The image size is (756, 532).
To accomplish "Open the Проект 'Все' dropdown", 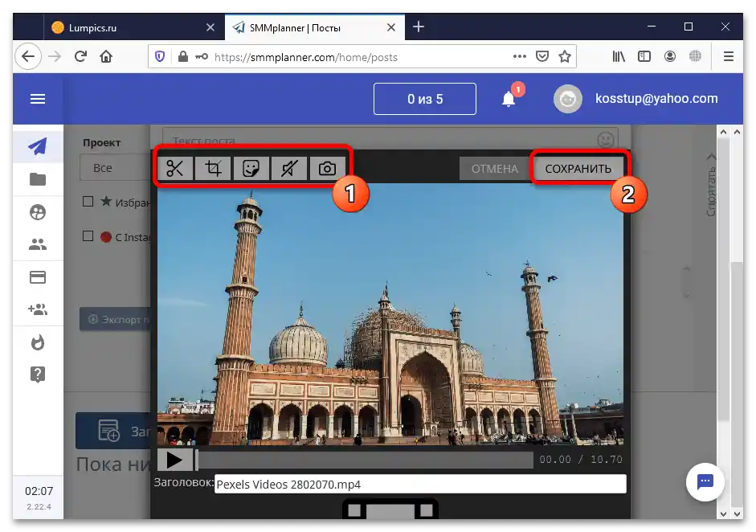I will point(115,168).
